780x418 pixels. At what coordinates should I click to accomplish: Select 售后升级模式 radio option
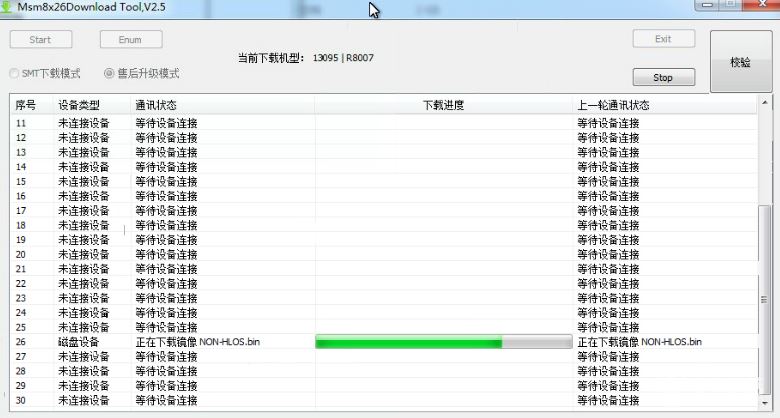click(142, 74)
